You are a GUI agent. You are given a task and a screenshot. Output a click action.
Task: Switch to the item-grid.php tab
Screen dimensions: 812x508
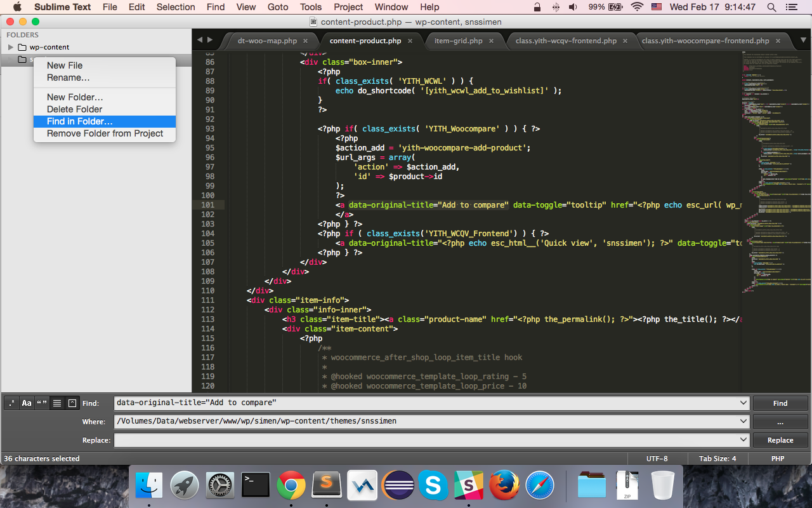click(458, 41)
